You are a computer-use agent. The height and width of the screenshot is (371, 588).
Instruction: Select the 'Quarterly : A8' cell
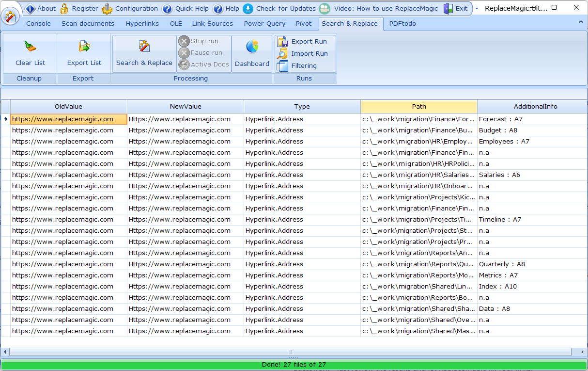532,264
